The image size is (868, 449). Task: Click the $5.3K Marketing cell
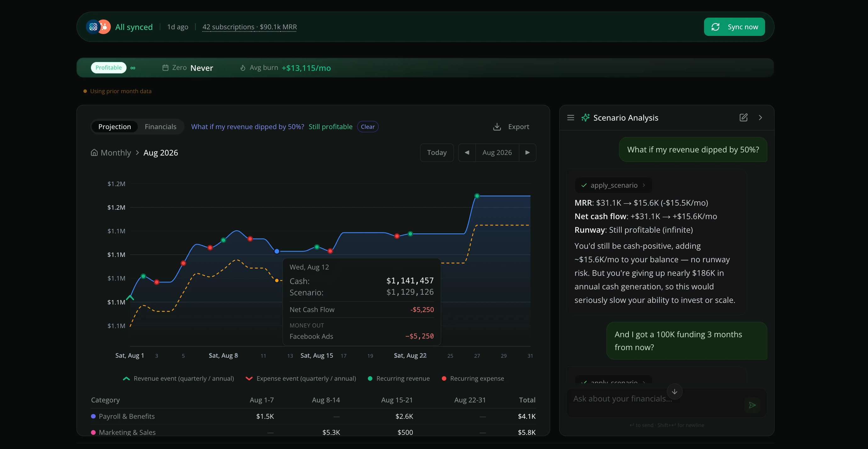pyautogui.click(x=331, y=432)
